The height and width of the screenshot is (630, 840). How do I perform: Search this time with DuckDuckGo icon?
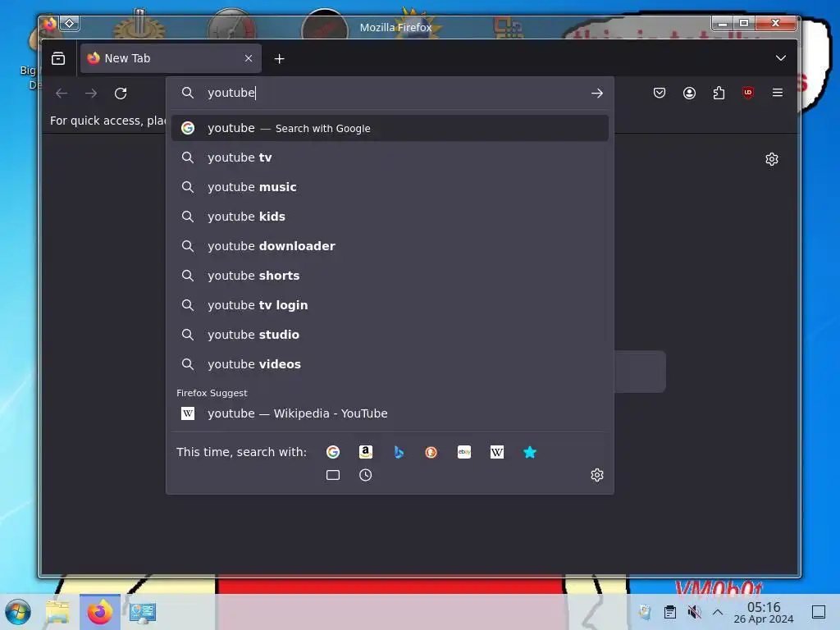point(431,452)
